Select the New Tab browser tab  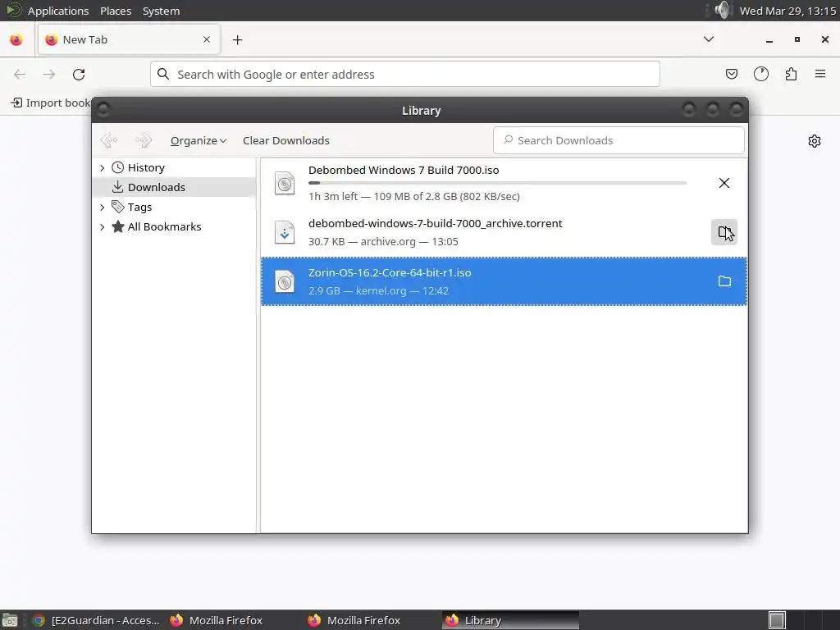pyautogui.click(x=129, y=39)
